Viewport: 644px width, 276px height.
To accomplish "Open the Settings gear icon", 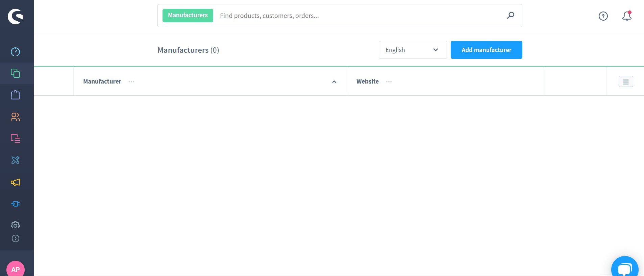I will pos(16,225).
